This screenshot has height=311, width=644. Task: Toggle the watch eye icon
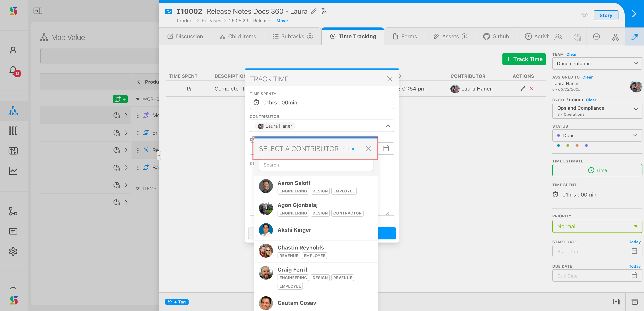pyautogui.click(x=584, y=15)
